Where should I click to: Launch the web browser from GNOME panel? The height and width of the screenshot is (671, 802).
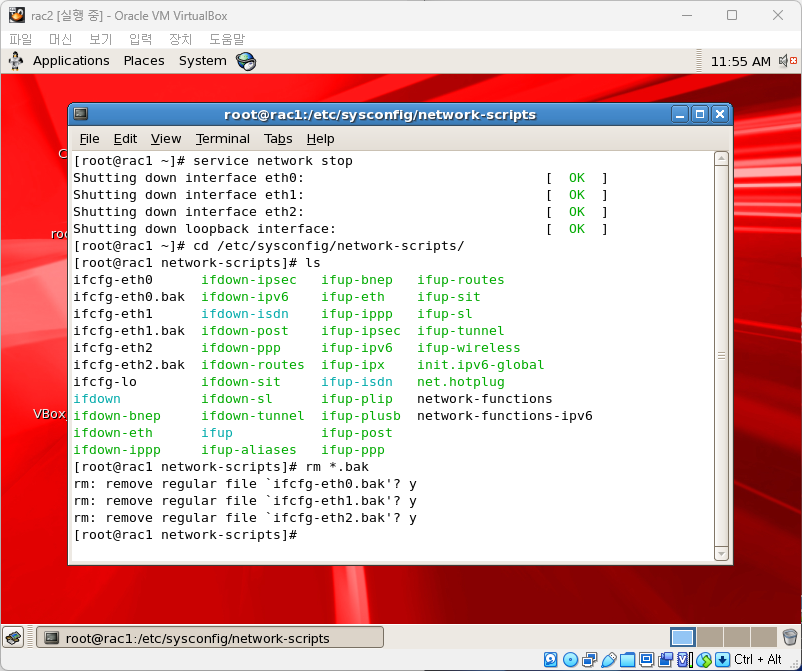point(246,61)
